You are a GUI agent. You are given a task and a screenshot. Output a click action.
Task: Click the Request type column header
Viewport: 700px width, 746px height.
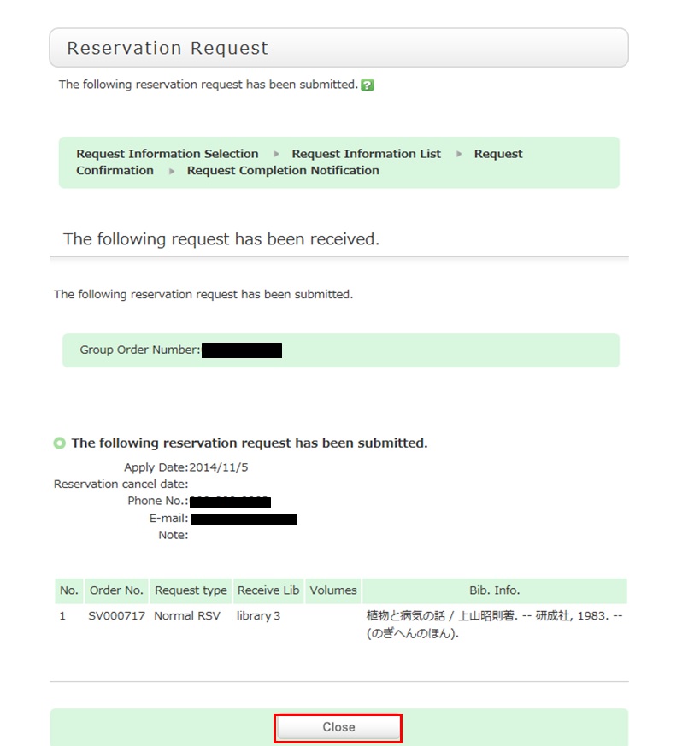191,590
